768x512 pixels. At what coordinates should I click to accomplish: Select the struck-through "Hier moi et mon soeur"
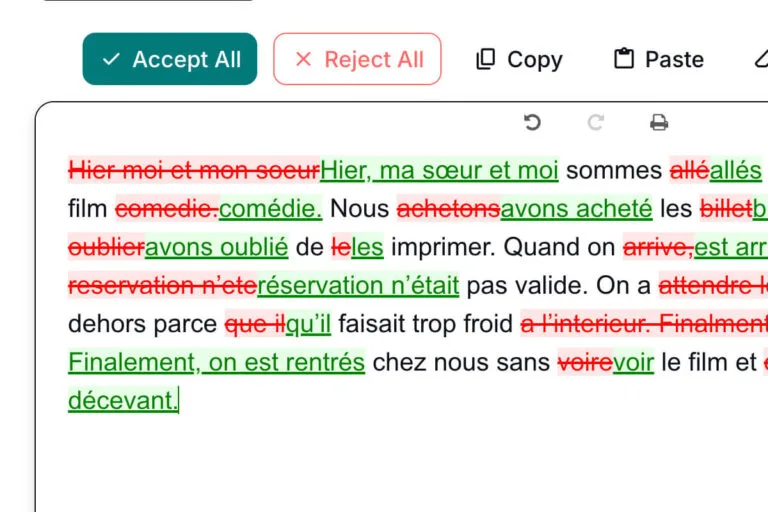pyautogui.click(x=194, y=171)
